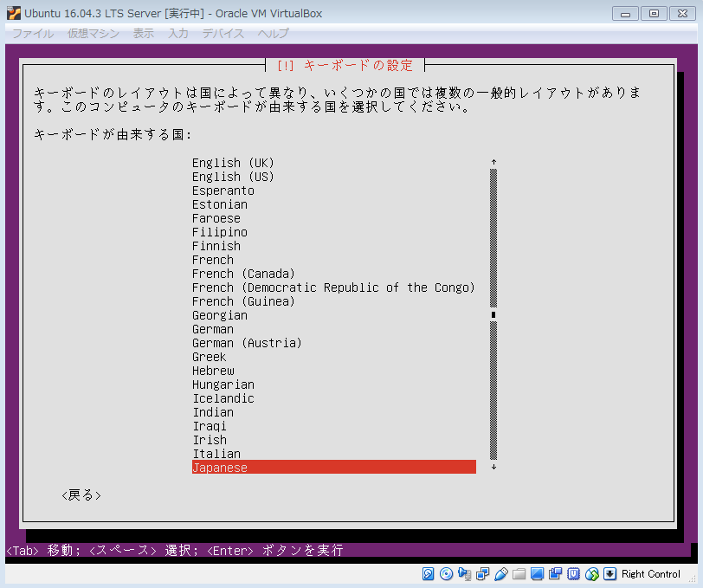The width and height of the screenshot is (703, 588).
Task: Open the network adapter status icon
Action: pos(483,574)
